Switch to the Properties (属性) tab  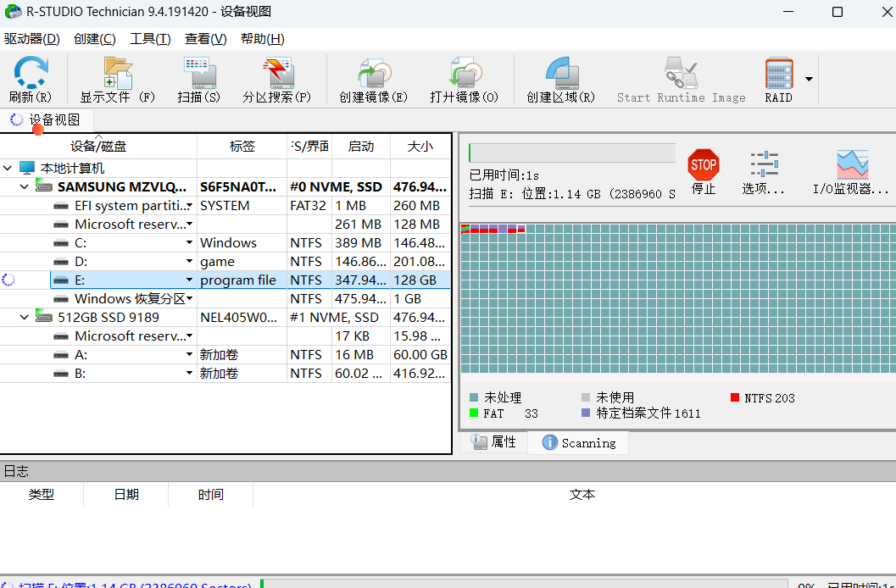pos(493,442)
